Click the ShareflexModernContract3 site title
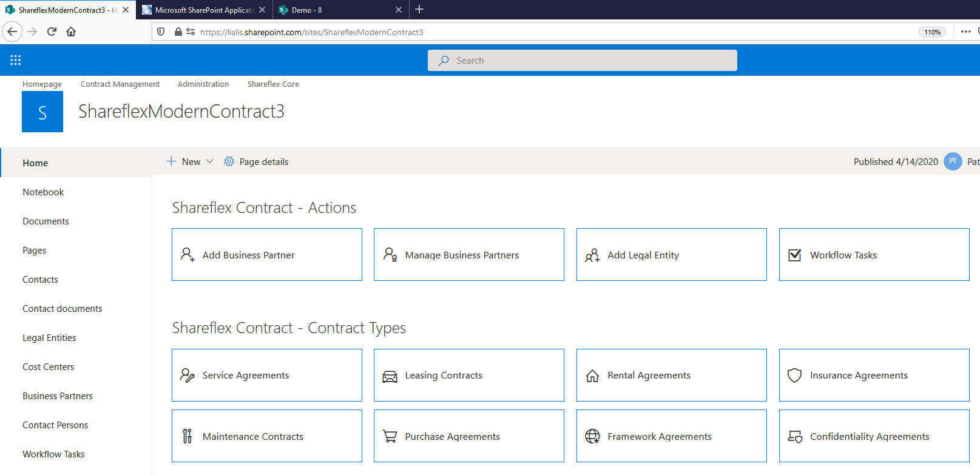The image size is (980, 475). (181, 112)
